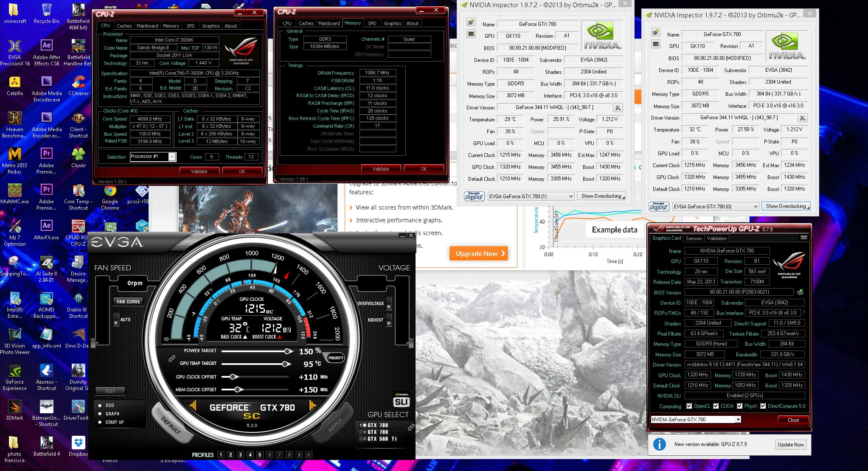Viewport: 868px width, 471px height.
Task: Click PayPal Donate icon in right NVIDIA Inspector
Action: (x=658, y=206)
